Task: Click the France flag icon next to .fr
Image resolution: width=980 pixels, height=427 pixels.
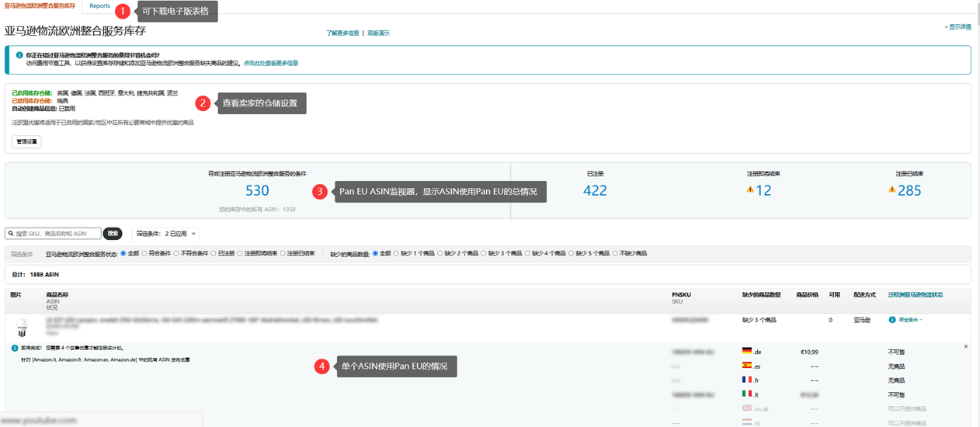Action: [747, 380]
